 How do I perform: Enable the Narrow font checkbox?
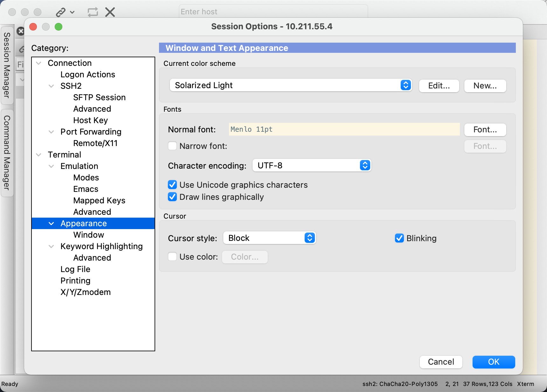tap(172, 146)
